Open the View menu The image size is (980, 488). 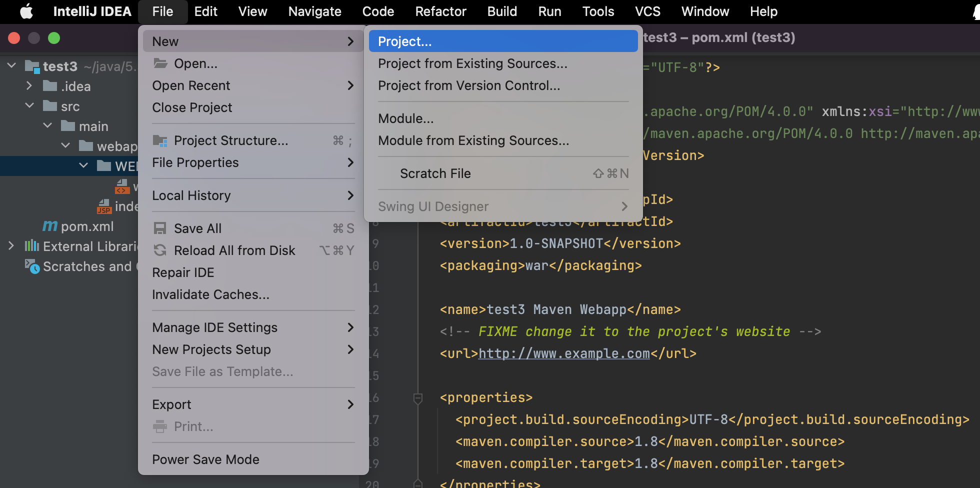(x=252, y=11)
